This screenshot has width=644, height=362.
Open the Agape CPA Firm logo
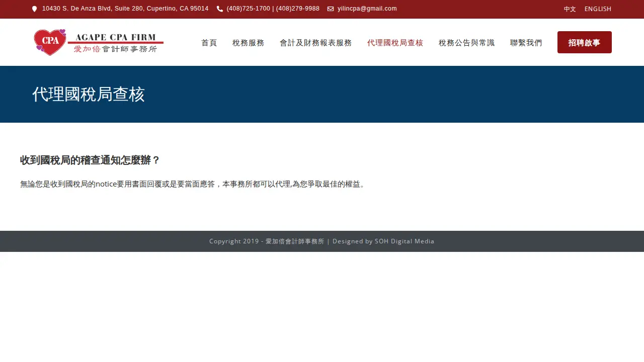coord(99,42)
